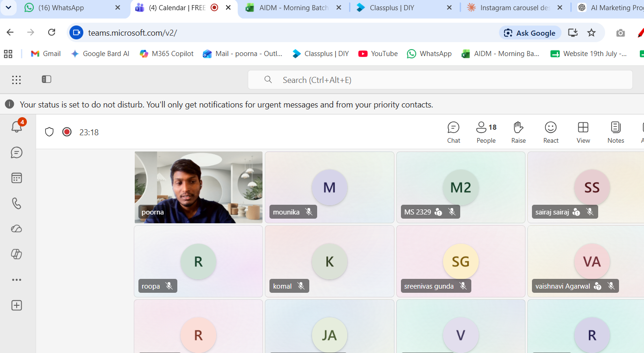Click komal's muted microphone icon
644x353 pixels.
[301, 286]
